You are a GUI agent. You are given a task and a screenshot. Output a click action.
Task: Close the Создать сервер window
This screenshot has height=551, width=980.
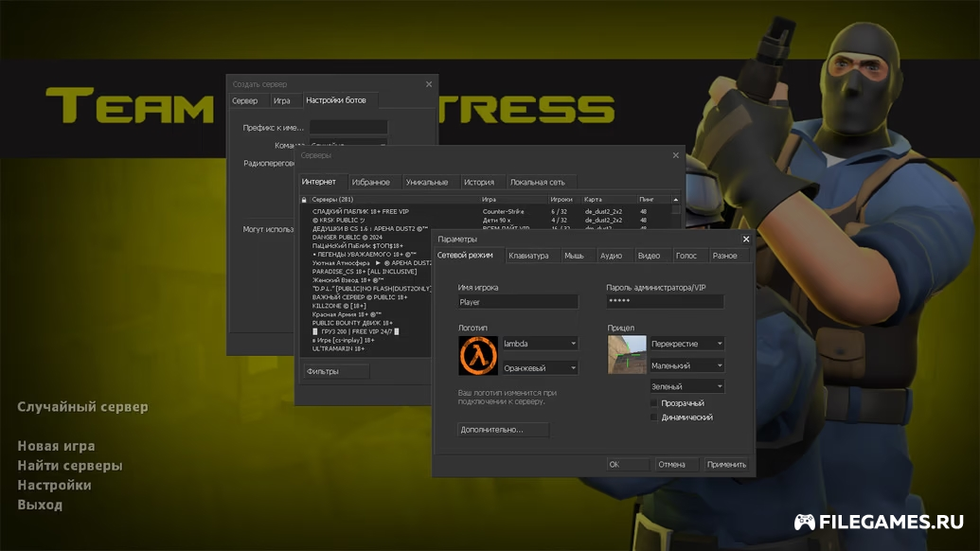[x=429, y=84]
